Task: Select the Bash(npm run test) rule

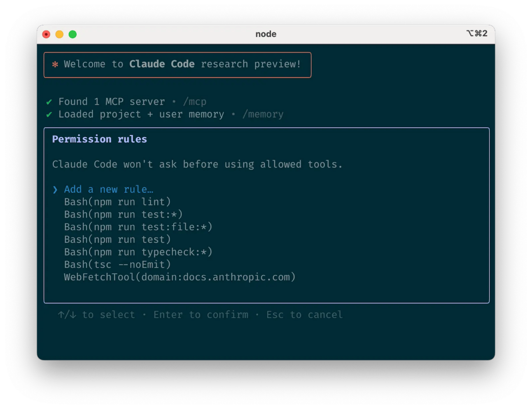Action: coord(117,239)
